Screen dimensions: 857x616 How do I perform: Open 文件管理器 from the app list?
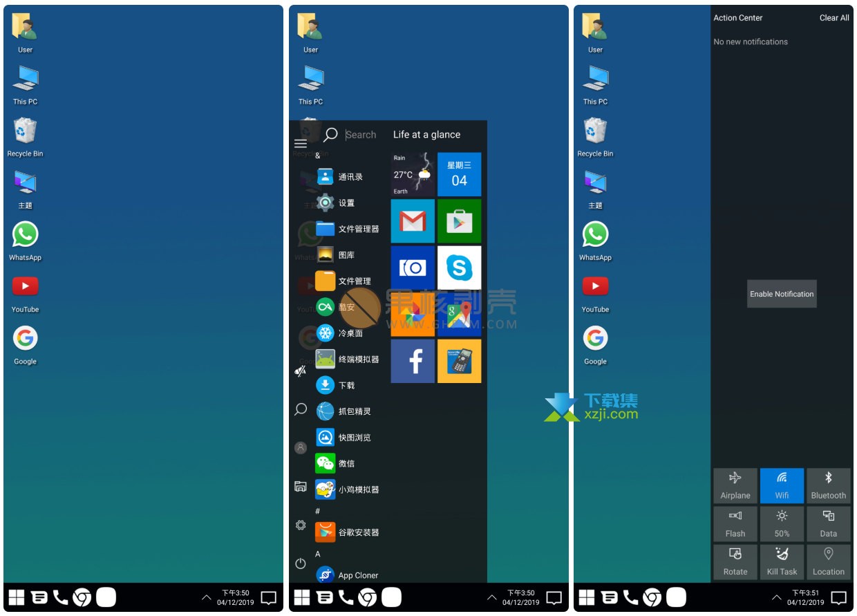pos(348,229)
